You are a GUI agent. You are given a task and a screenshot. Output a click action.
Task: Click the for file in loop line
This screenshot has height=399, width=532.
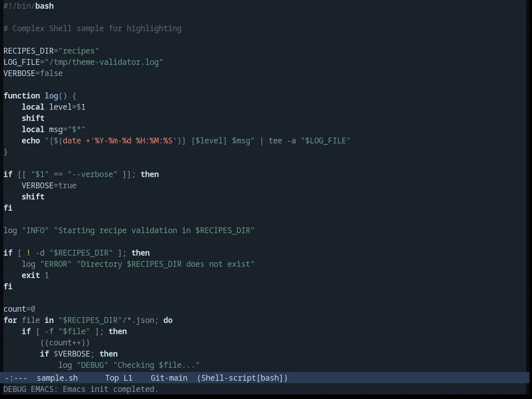(x=88, y=320)
